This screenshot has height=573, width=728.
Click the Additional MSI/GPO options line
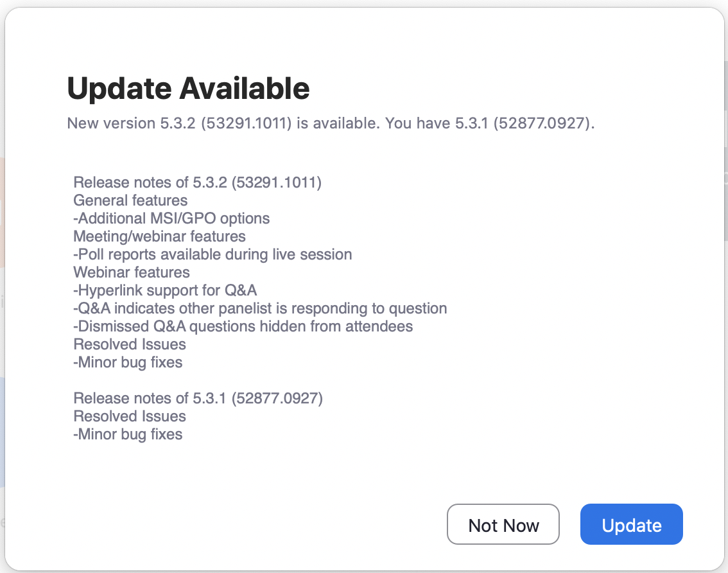click(x=171, y=218)
